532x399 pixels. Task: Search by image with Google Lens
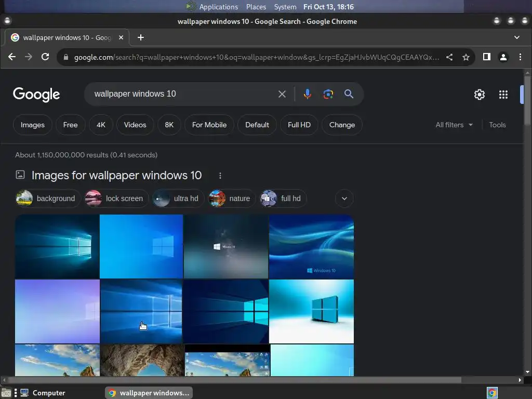[x=328, y=94]
